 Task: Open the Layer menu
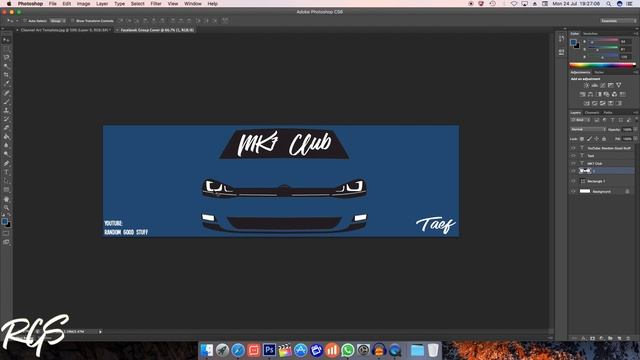102,4
